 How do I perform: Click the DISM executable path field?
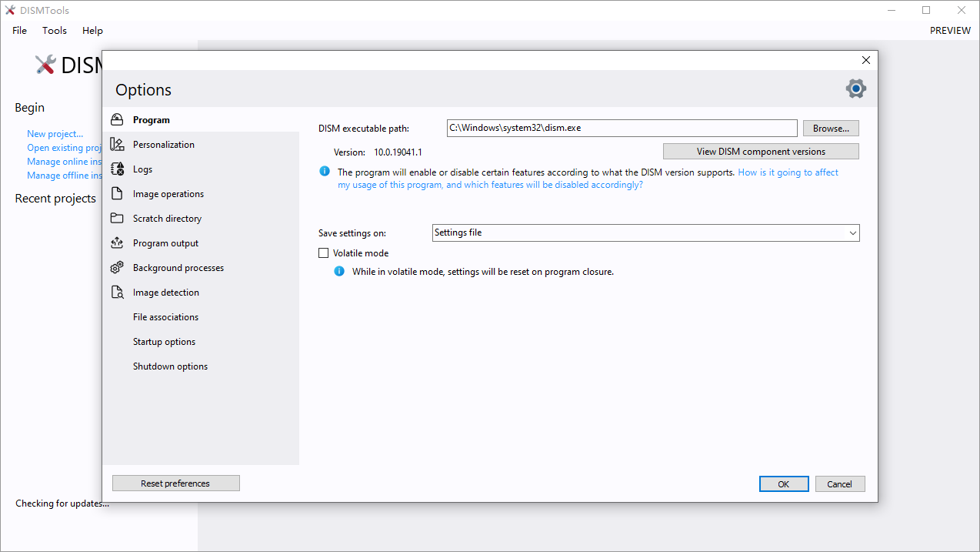622,129
